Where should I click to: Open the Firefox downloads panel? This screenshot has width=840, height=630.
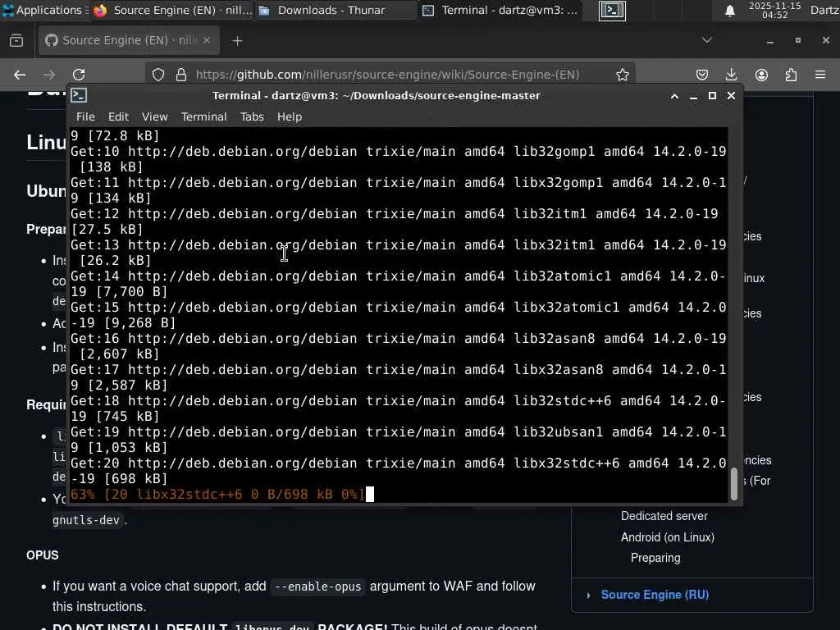point(731,75)
